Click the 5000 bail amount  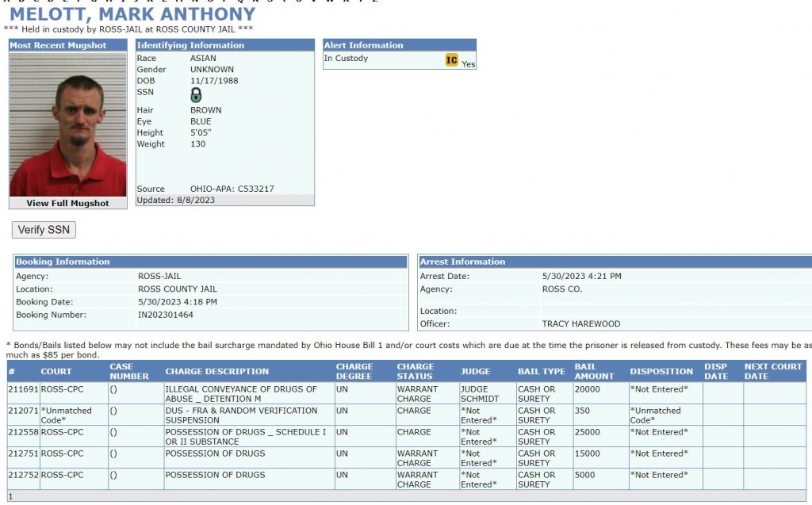[584, 475]
